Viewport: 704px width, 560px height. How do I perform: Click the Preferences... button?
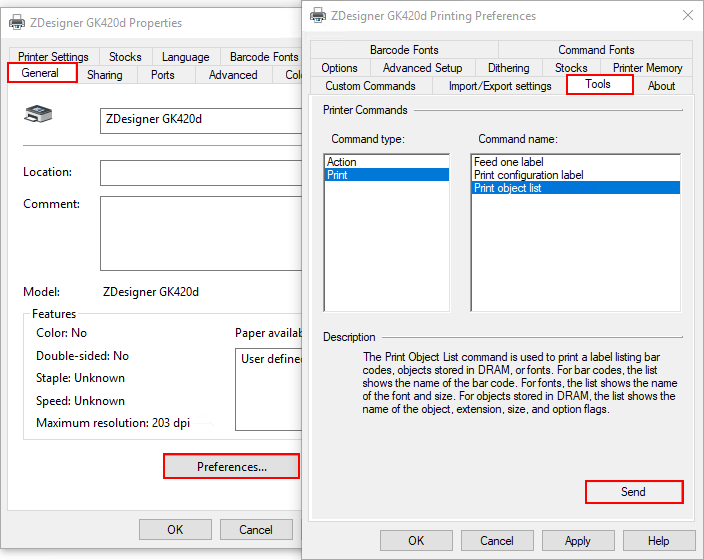click(231, 467)
